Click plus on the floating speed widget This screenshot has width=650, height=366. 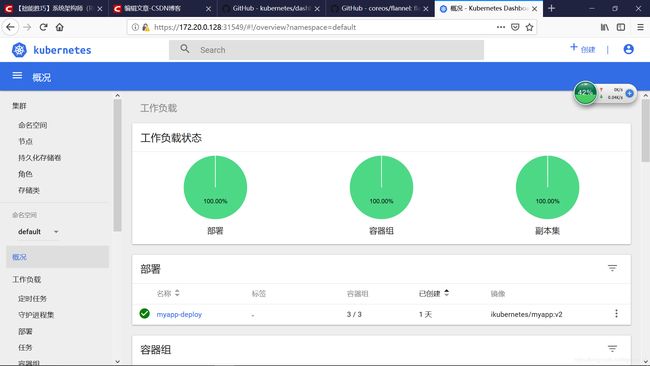(629, 93)
